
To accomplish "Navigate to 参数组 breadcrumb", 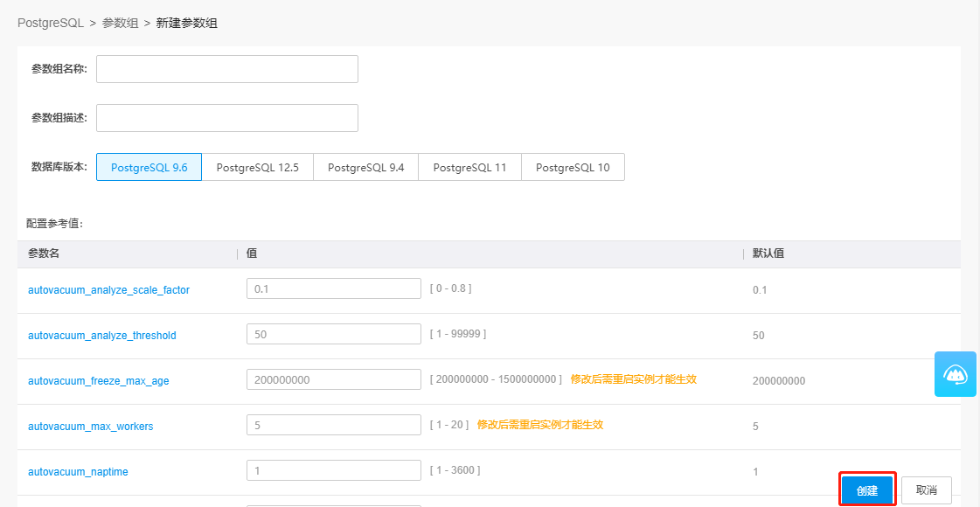I will [120, 23].
